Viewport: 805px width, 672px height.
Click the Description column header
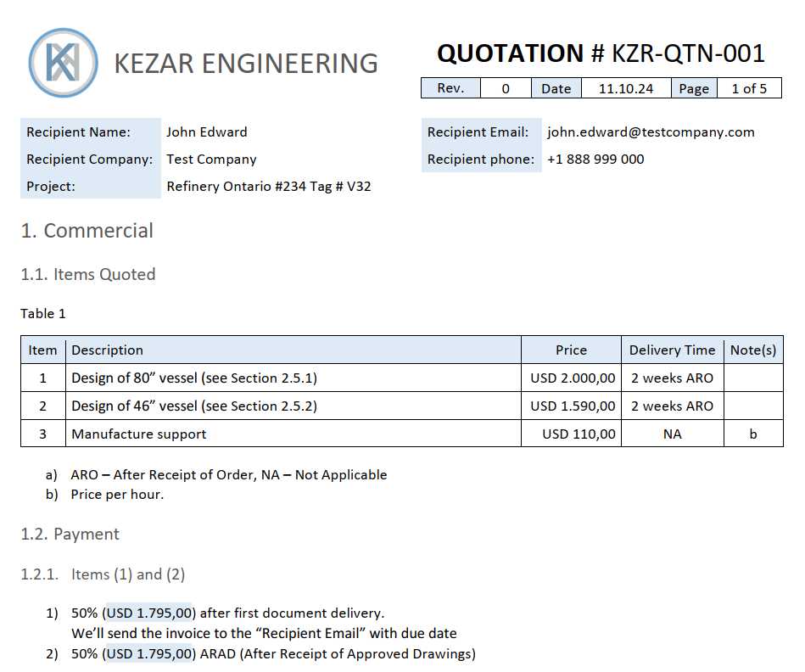[293, 350]
